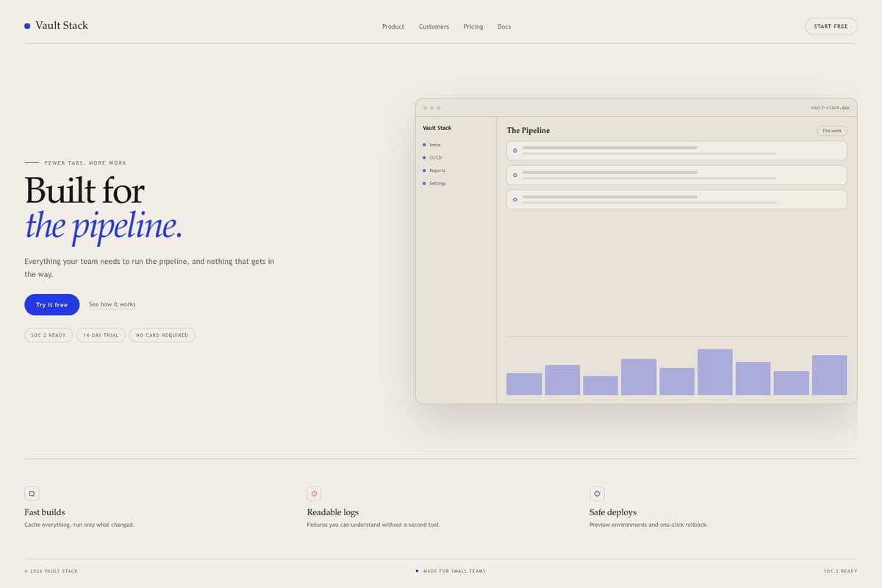Click the MADE FOR SMALL TEAMS footer text

(454, 571)
